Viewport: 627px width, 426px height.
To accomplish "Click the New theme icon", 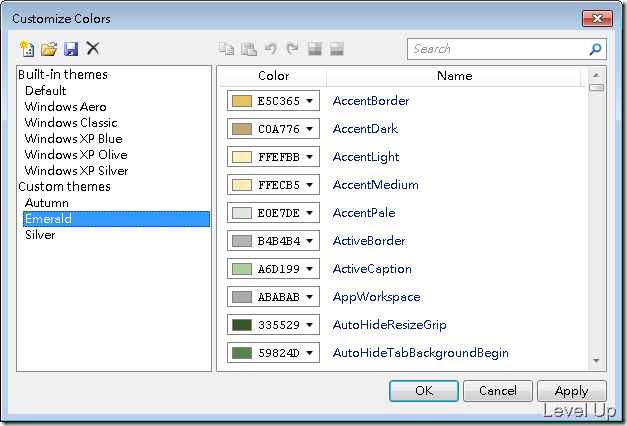I will (27, 49).
